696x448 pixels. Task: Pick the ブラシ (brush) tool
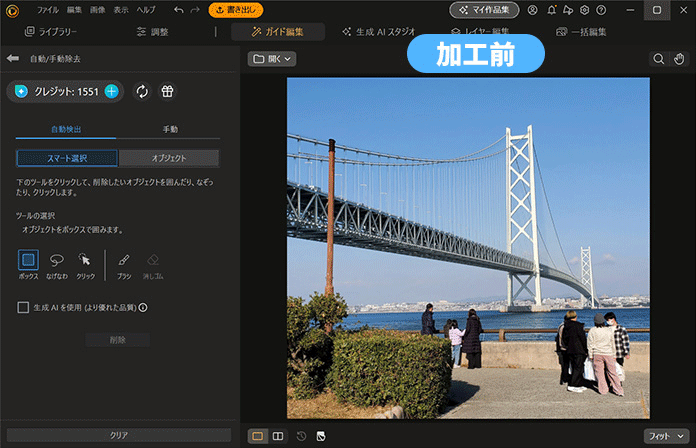tap(124, 259)
